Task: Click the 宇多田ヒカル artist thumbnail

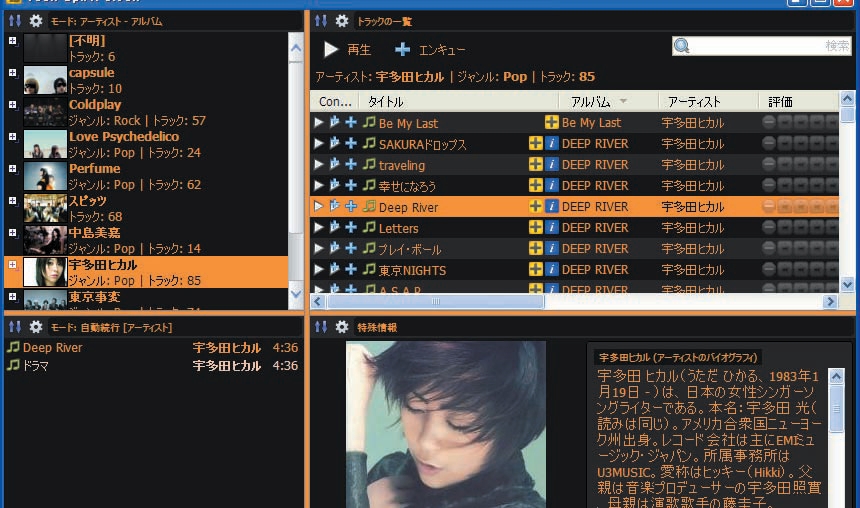Action: [x=45, y=272]
